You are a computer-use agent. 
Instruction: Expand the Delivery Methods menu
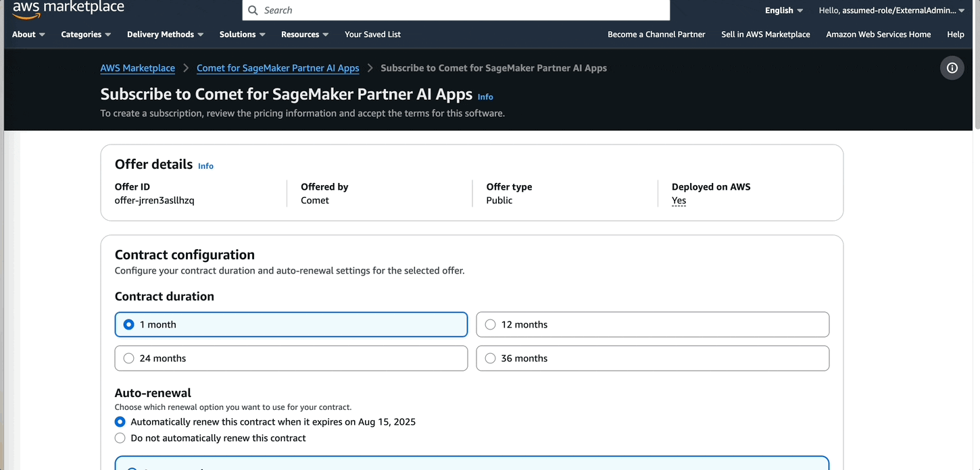[166, 34]
